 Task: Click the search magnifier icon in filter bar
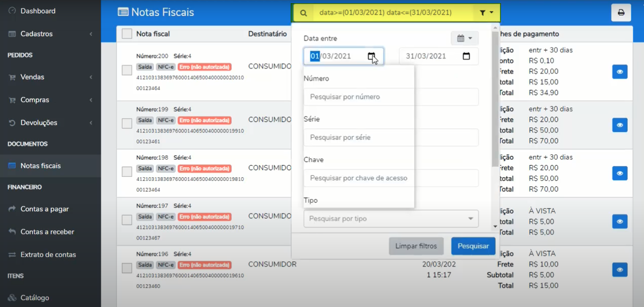click(303, 13)
